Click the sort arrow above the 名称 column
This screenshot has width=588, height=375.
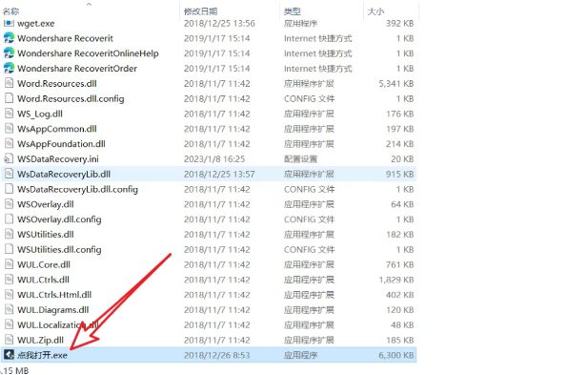pyautogui.click(x=89, y=4)
